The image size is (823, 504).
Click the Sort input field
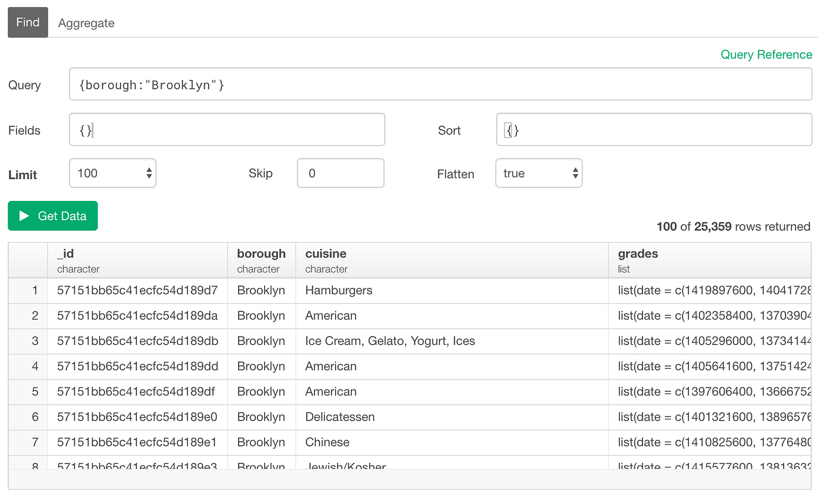coord(654,129)
